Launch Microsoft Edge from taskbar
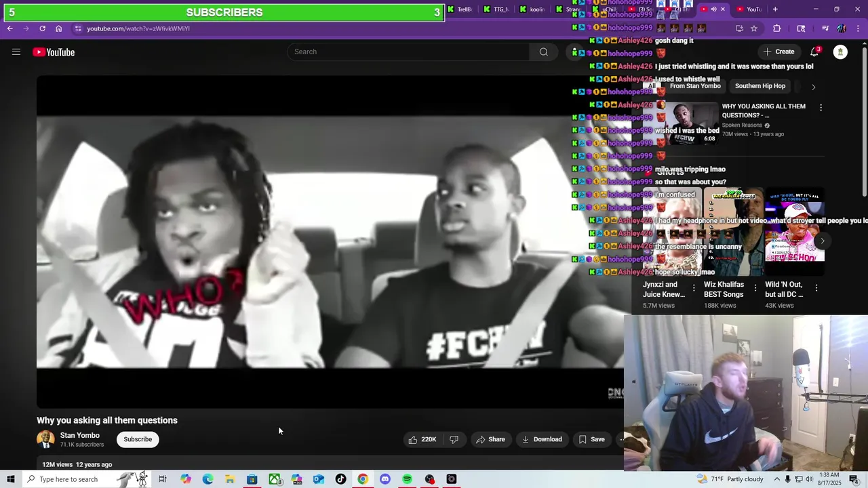 click(x=208, y=479)
